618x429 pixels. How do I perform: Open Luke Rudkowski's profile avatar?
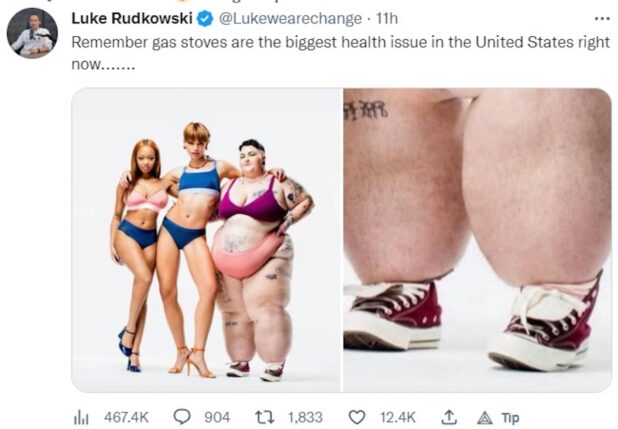(x=32, y=33)
